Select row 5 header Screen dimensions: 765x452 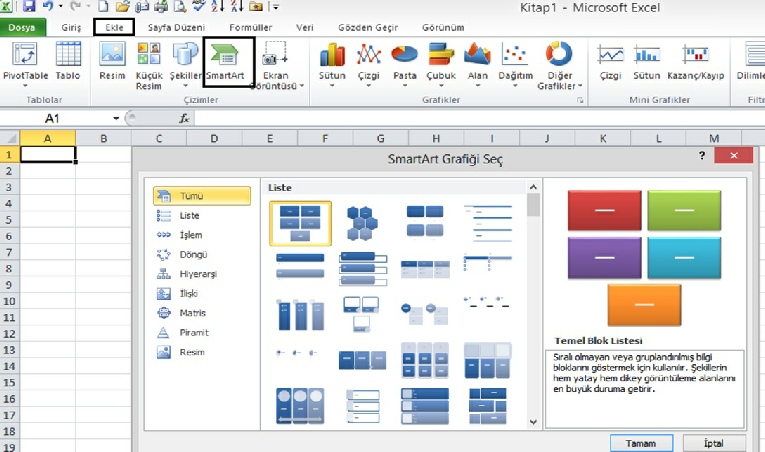click(x=9, y=220)
